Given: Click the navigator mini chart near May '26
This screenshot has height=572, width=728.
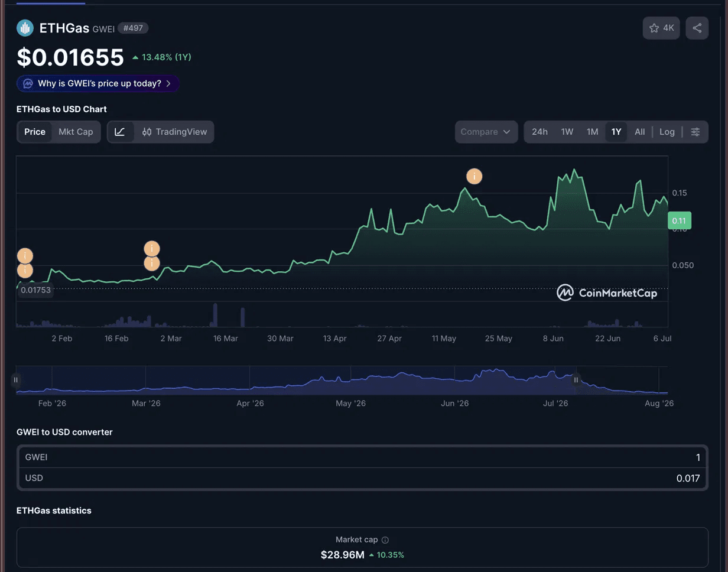Looking at the screenshot, I should pos(351,379).
